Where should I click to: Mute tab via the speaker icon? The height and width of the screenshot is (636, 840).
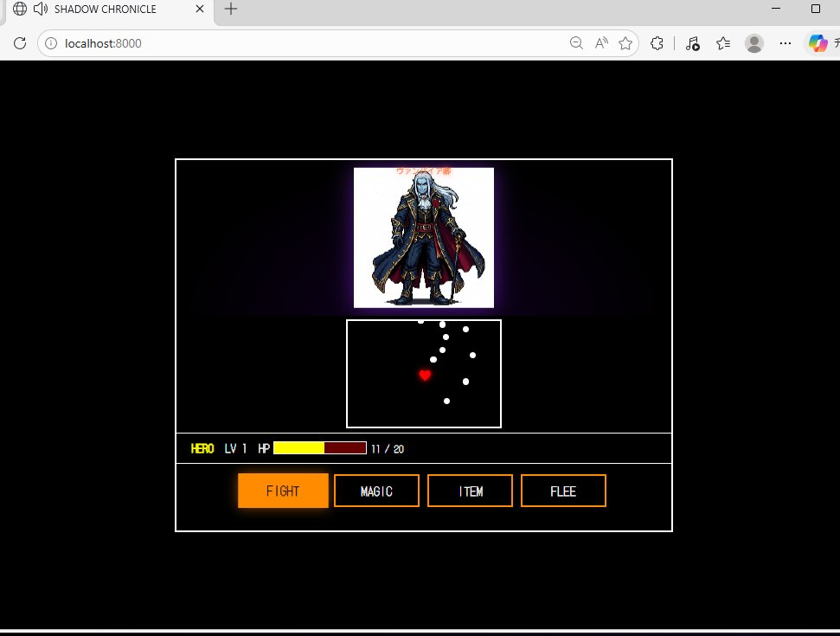click(x=41, y=10)
